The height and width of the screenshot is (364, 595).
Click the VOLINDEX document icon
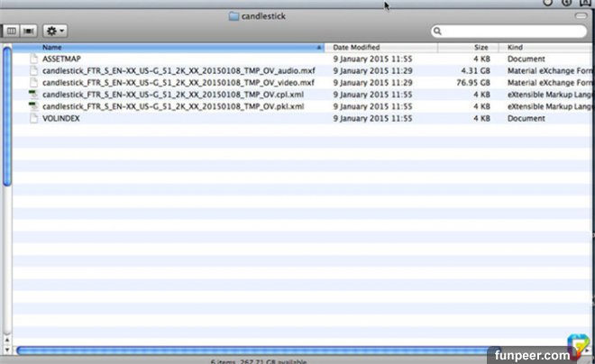(34, 118)
